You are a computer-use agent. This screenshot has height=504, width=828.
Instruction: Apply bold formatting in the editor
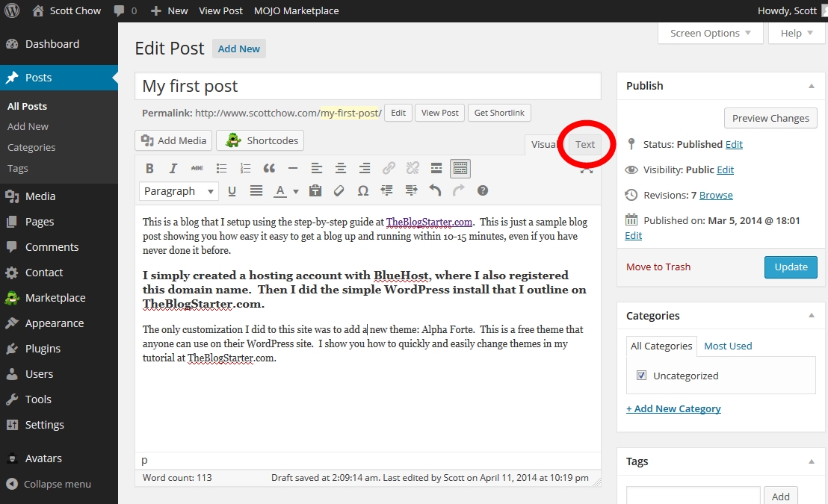coord(149,168)
